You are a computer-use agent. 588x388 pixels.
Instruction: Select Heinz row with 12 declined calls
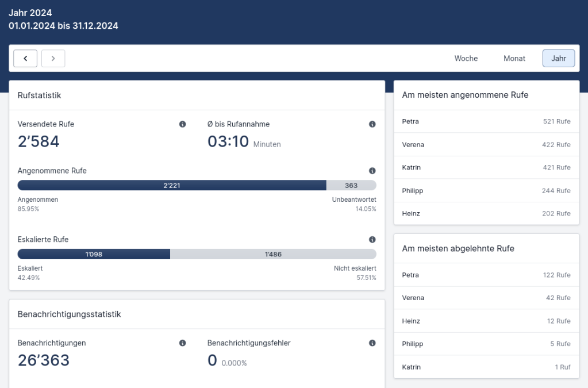click(486, 321)
